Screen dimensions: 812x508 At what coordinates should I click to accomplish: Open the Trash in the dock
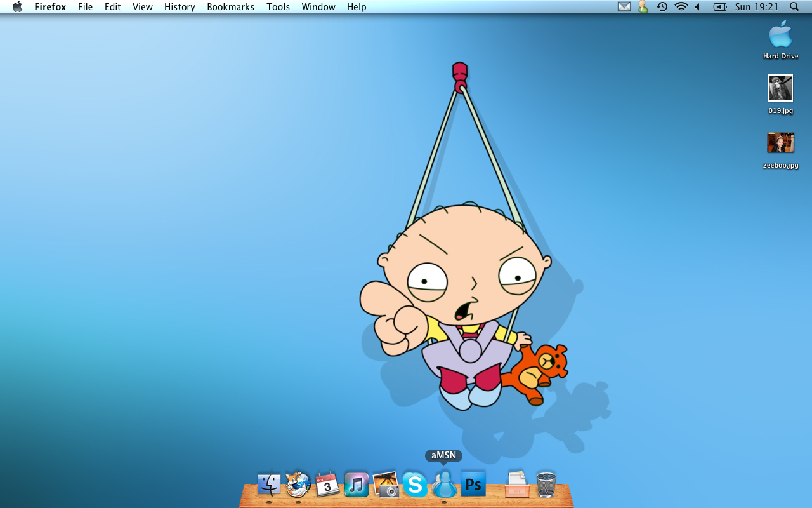(546, 485)
